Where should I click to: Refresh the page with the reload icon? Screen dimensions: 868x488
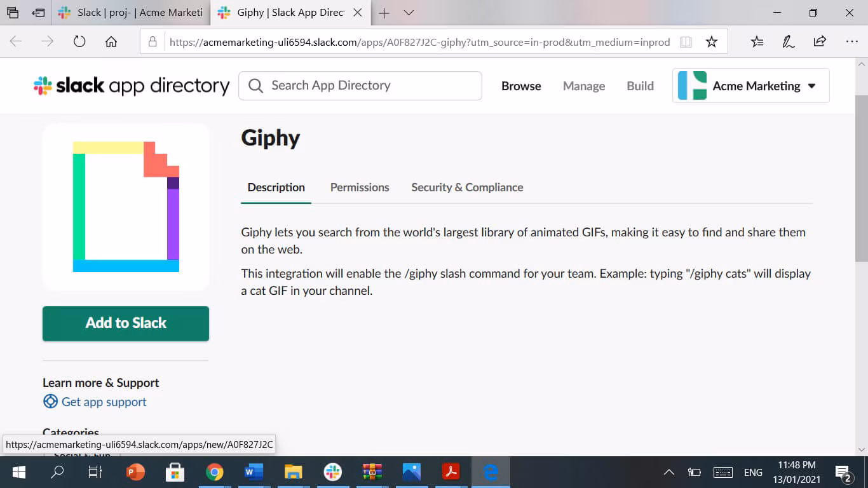pos(79,42)
